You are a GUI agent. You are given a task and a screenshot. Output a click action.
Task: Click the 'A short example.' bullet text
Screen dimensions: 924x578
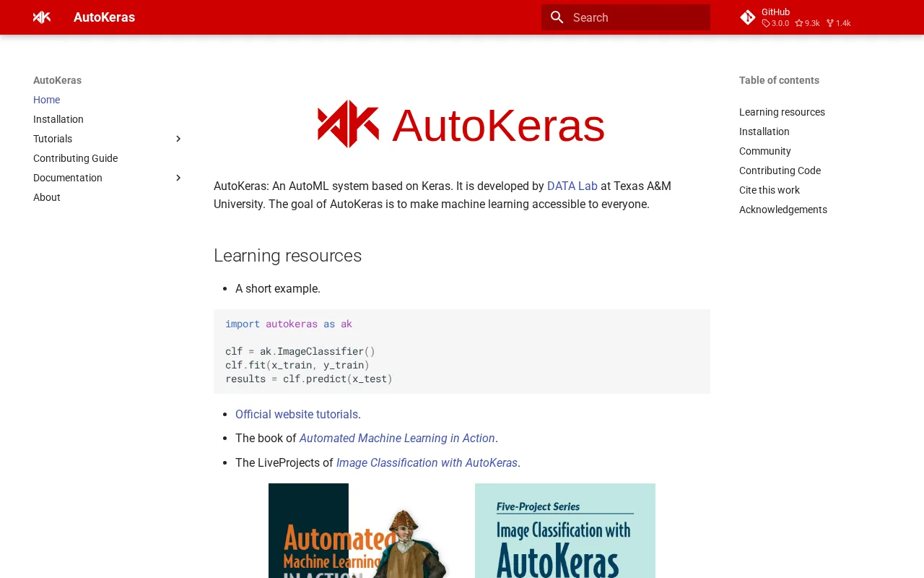278,288
